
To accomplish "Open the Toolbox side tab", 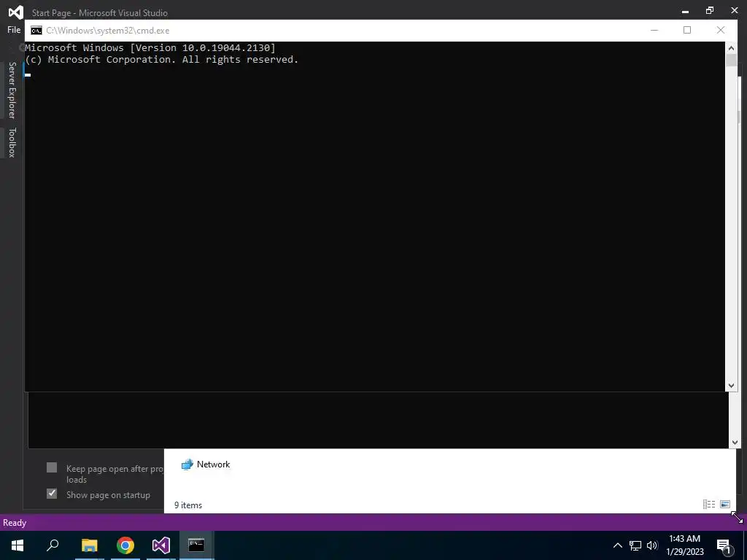I will [x=12, y=142].
